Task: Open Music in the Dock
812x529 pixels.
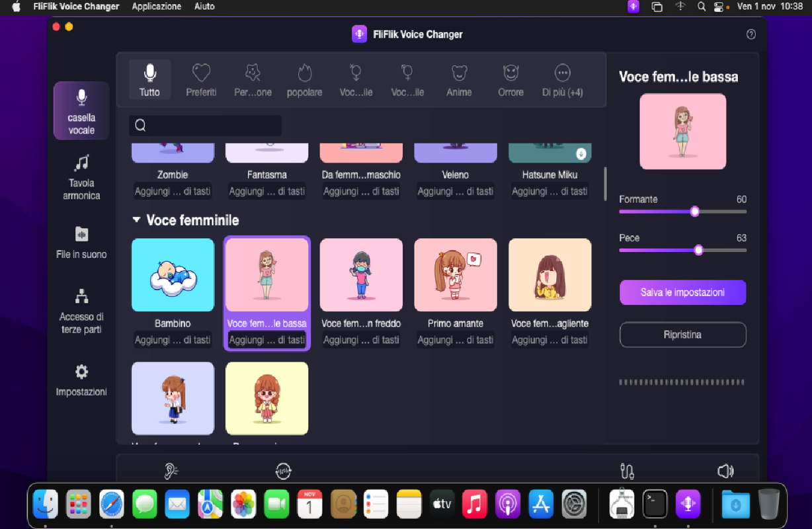Action: point(475,505)
